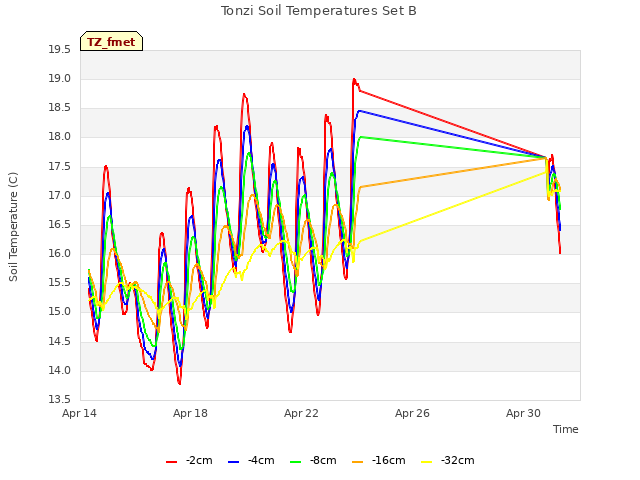Click the blue line's 18.5 peak after Apr 22
The image size is (640, 480).
coord(359,111)
